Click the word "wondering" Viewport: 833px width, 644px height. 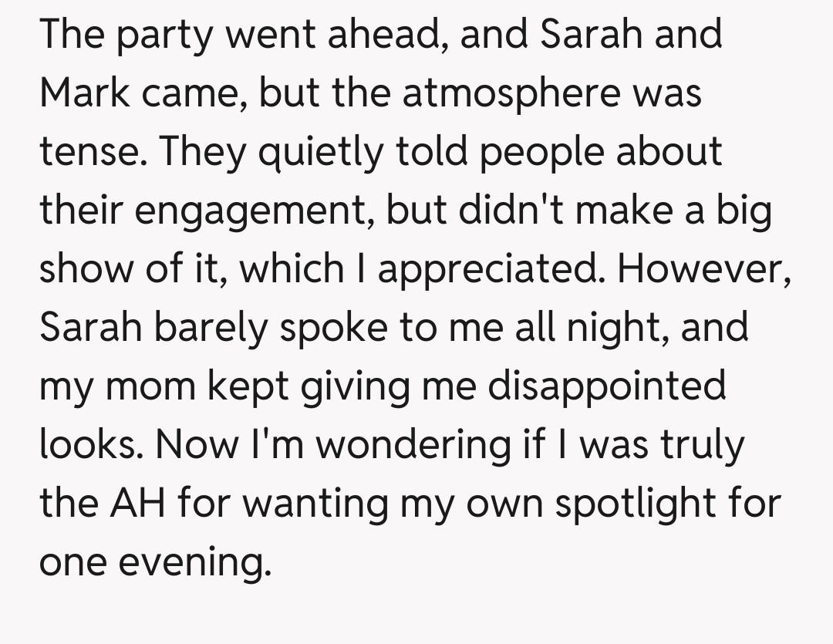(407, 444)
